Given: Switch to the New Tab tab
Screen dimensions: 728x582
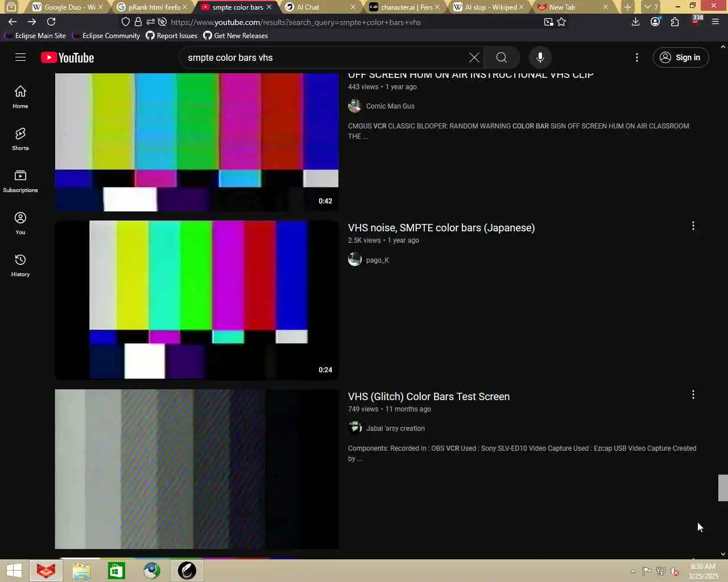Looking at the screenshot, I should tap(572, 7).
